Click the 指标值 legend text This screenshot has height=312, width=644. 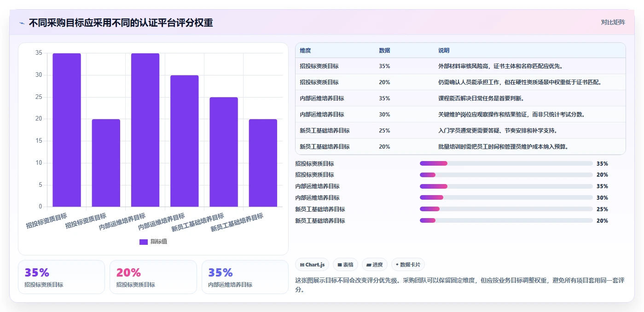point(159,242)
